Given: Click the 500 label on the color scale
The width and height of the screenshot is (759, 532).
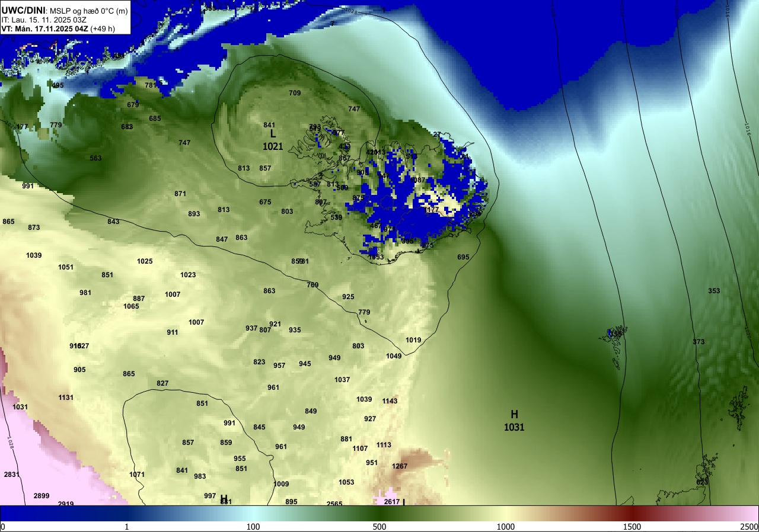Looking at the screenshot, I should click(379, 527).
